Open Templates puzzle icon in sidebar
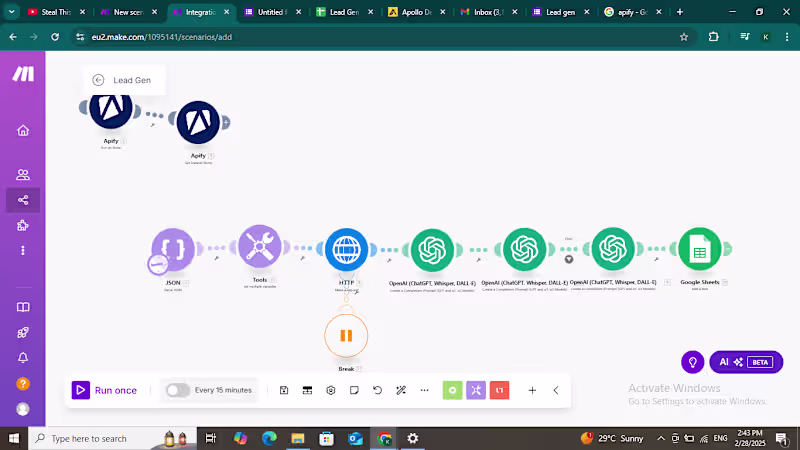 (23, 226)
